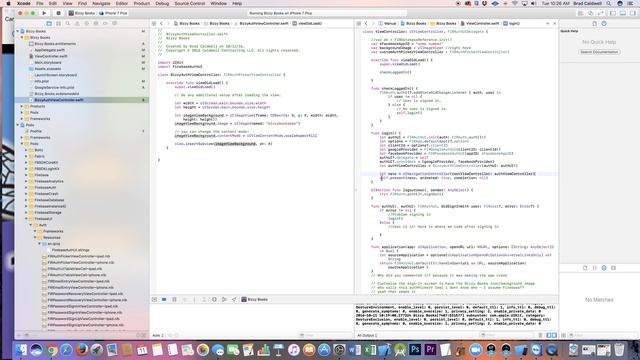
Task: Add a new assistant editor with plus
Action: click(548, 24)
